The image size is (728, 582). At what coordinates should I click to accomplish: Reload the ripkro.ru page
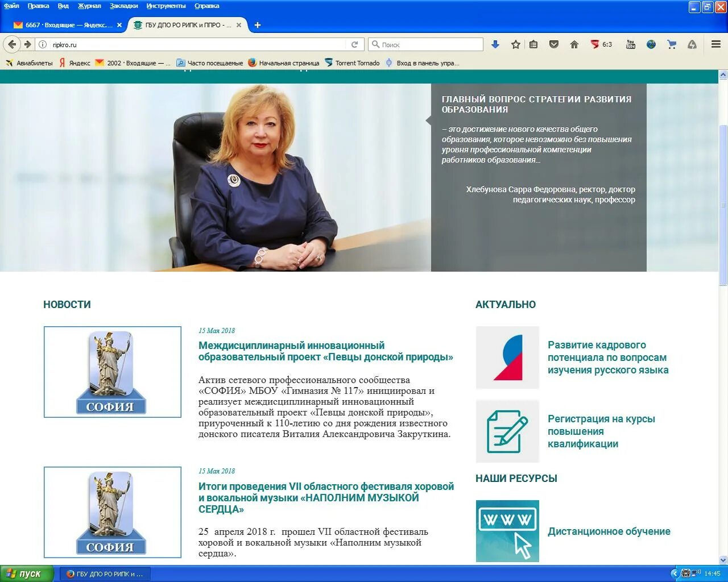(x=353, y=44)
